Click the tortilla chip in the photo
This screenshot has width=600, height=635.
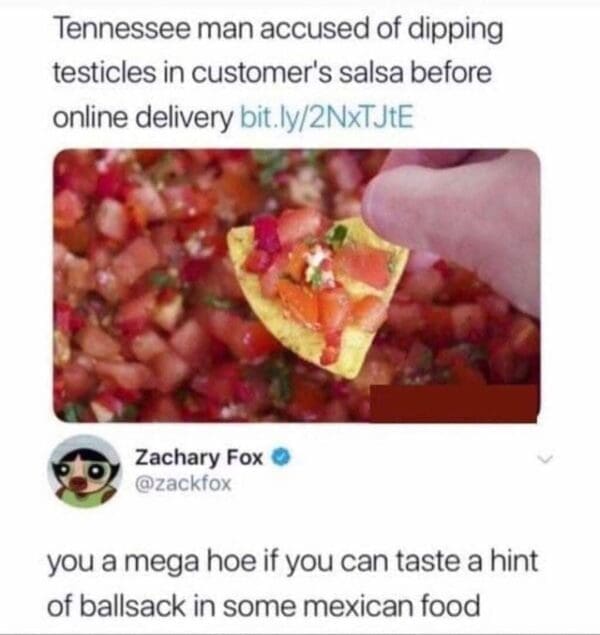click(317, 298)
